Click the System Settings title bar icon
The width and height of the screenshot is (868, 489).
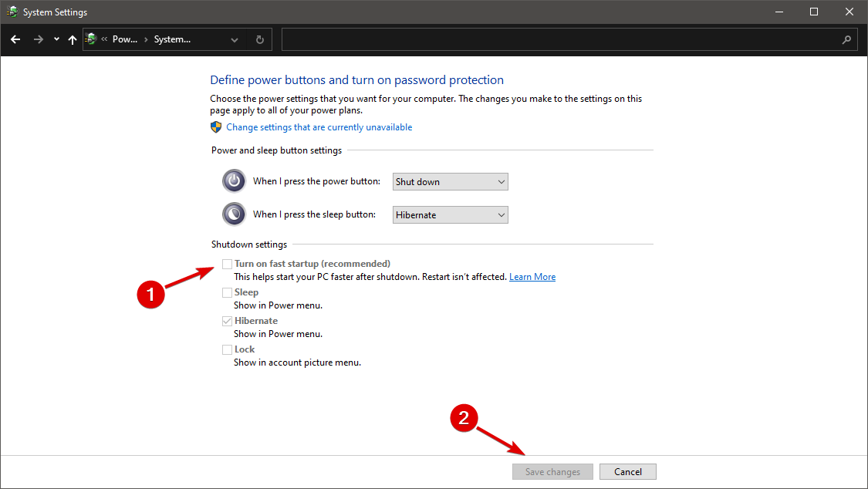[12, 12]
